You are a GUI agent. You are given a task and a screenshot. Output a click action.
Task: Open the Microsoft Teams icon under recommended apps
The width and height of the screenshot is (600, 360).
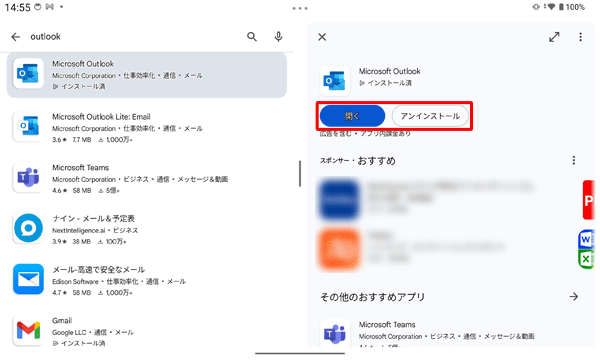click(335, 333)
